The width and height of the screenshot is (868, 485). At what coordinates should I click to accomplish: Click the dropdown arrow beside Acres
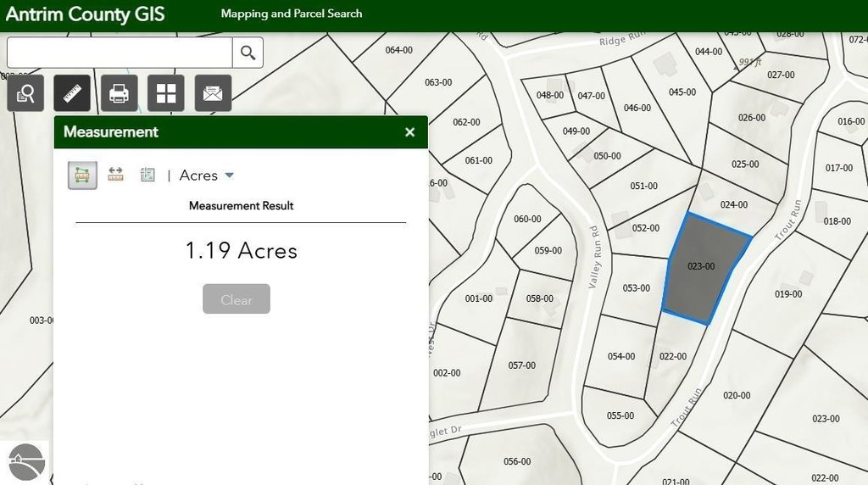tap(229, 176)
